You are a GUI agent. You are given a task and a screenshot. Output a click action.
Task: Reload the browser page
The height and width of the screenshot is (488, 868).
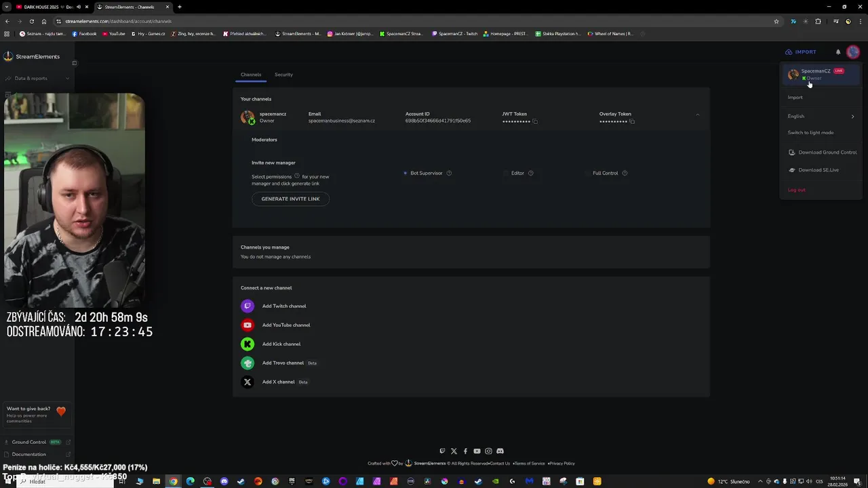[31, 21]
